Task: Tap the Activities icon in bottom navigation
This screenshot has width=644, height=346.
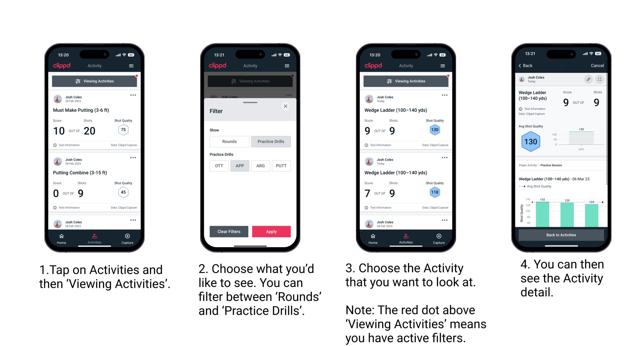Action: [x=94, y=238]
